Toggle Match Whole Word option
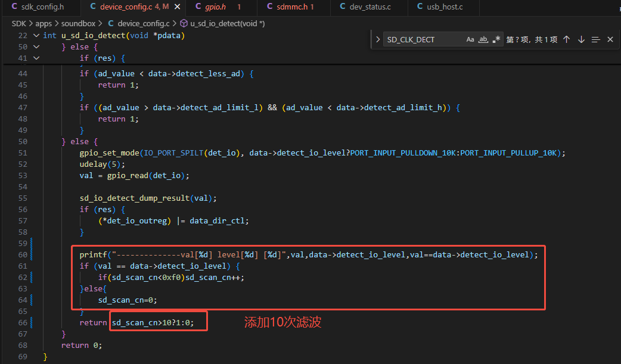The image size is (621, 364). [x=483, y=39]
